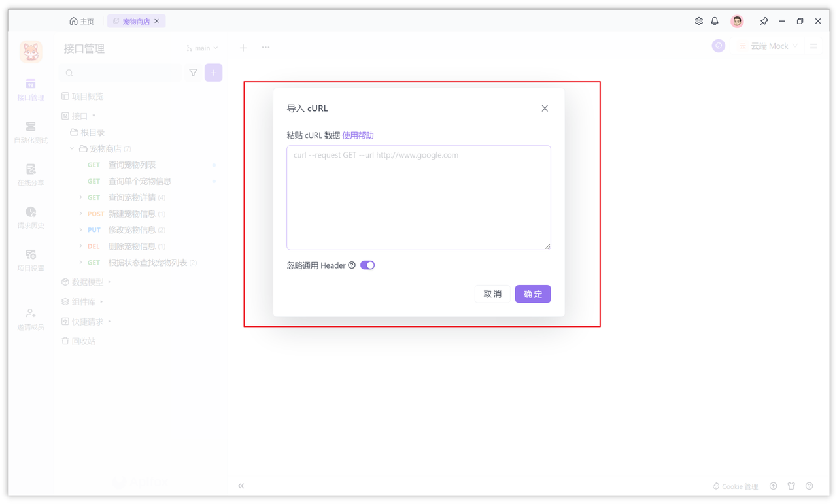Open the 组件库 section
This screenshot has height=504, width=837.
82,302
